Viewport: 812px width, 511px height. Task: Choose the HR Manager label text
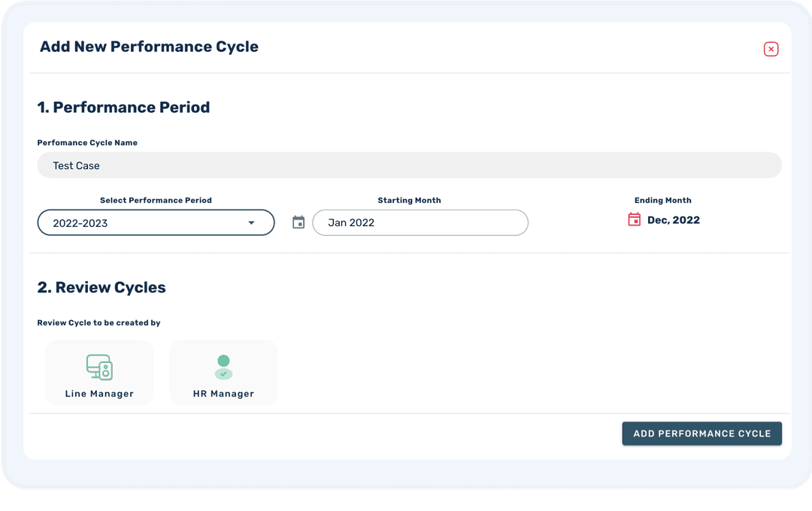(x=223, y=394)
